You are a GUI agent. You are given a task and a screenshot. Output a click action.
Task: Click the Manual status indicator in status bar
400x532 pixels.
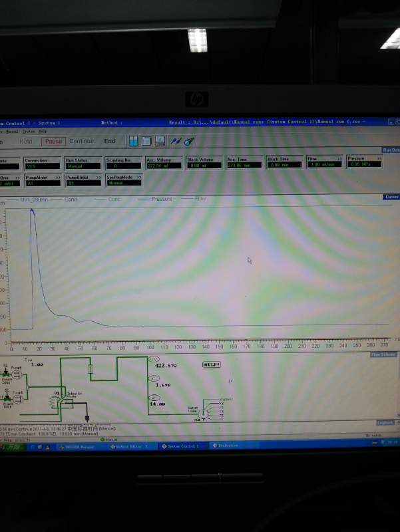click(x=109, y=440)
